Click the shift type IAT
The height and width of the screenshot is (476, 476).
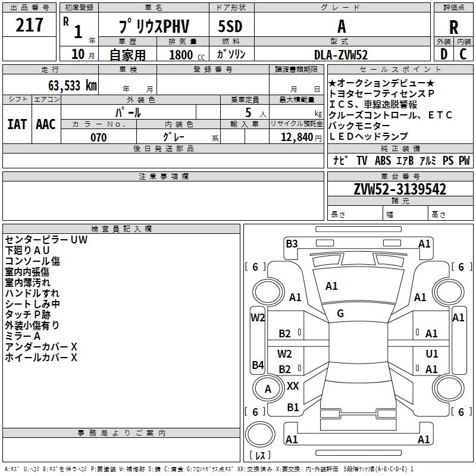17,124
